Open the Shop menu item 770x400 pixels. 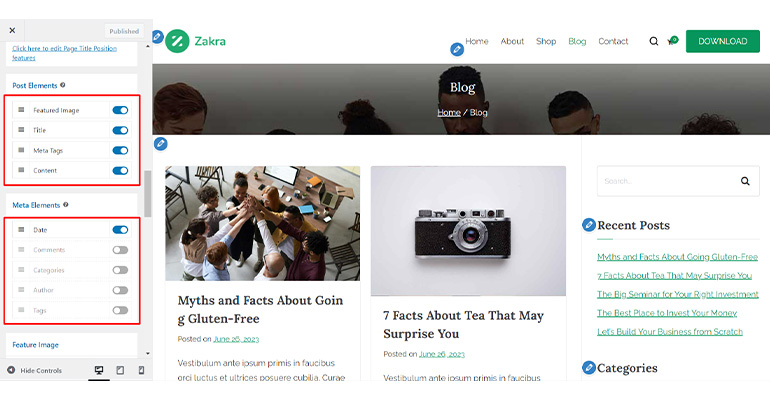[x=546, y=41]
